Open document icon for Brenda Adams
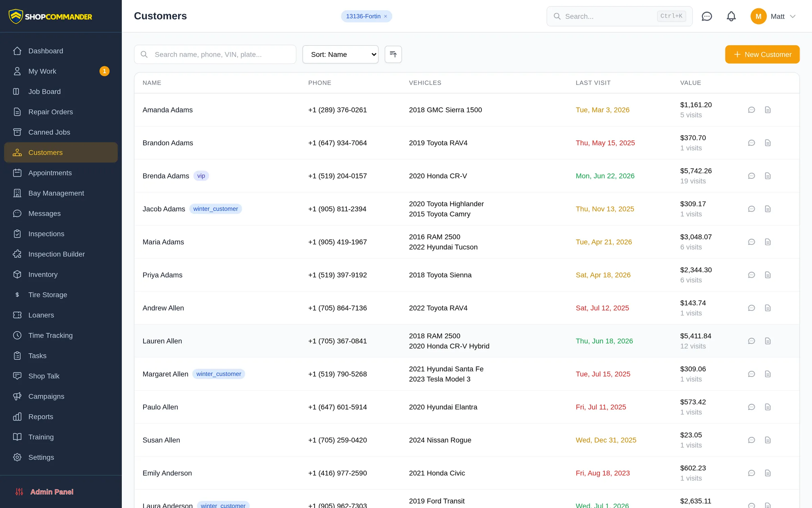The image size is (812, 508). click(768, 176)
